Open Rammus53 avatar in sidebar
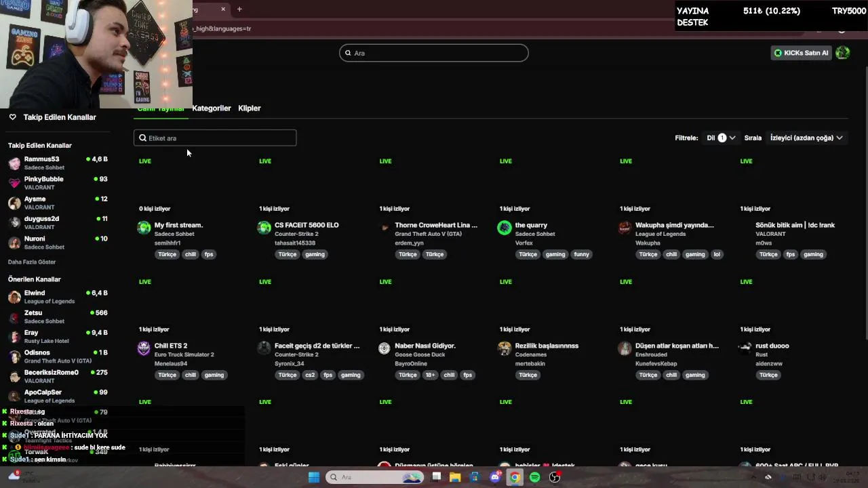Screen dimensions: 868x488 [x=14, y=163]
